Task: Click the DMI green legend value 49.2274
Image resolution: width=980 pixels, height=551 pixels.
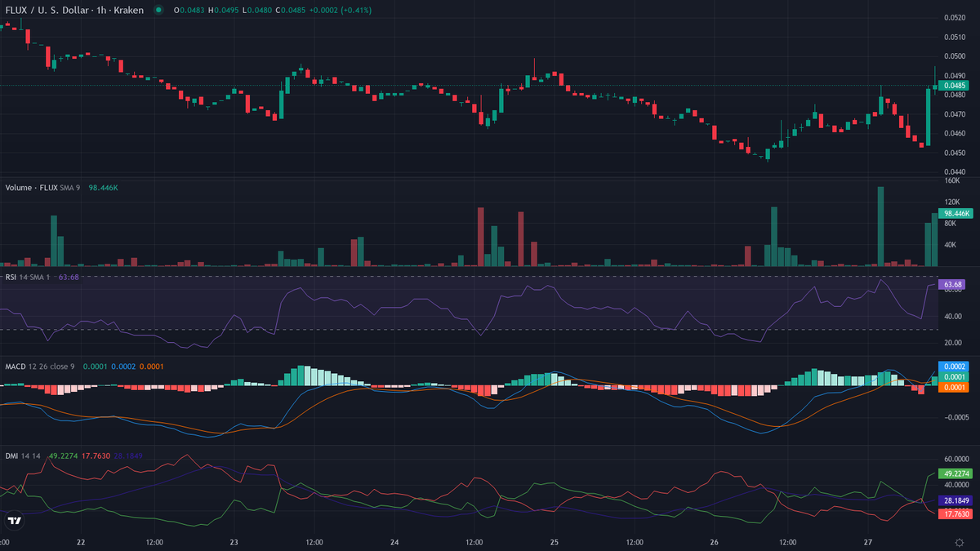Action: tap(64, 455)
